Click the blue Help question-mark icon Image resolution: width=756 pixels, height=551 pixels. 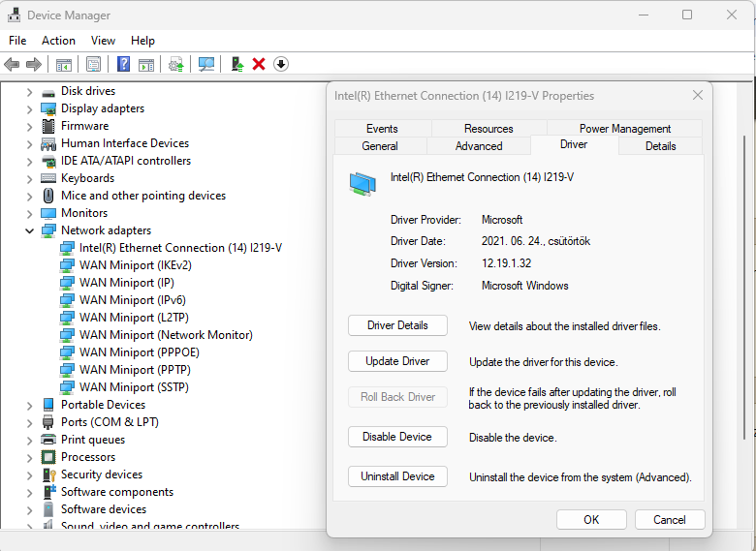click(x=123, y=64)
